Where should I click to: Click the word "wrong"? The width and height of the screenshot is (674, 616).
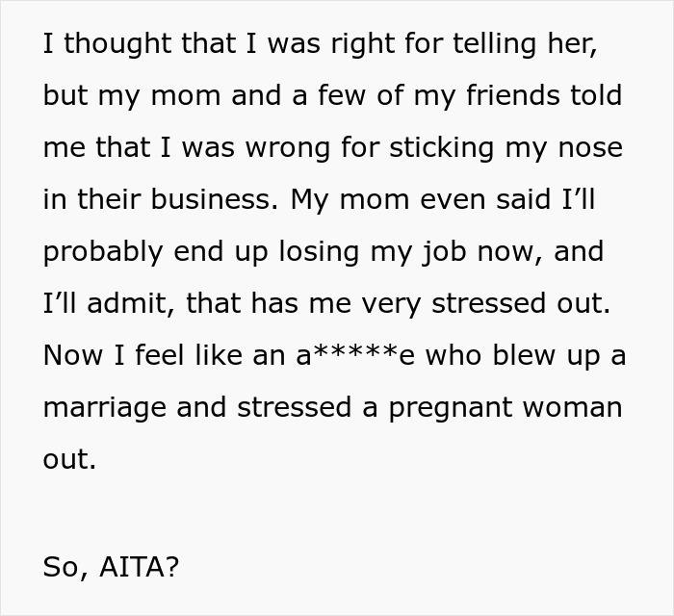coord(288,148)
